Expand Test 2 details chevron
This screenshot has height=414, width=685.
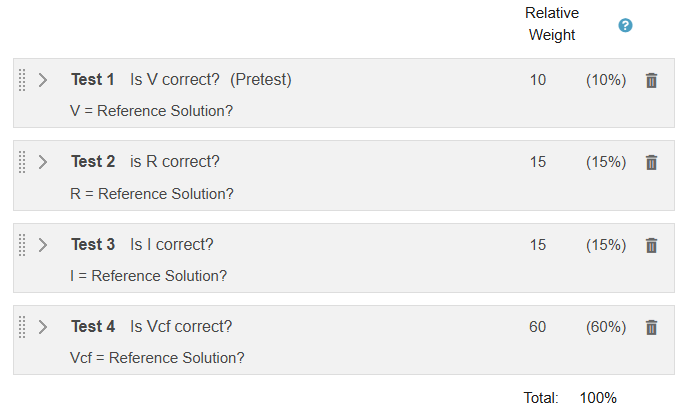(x=43, y=162)
